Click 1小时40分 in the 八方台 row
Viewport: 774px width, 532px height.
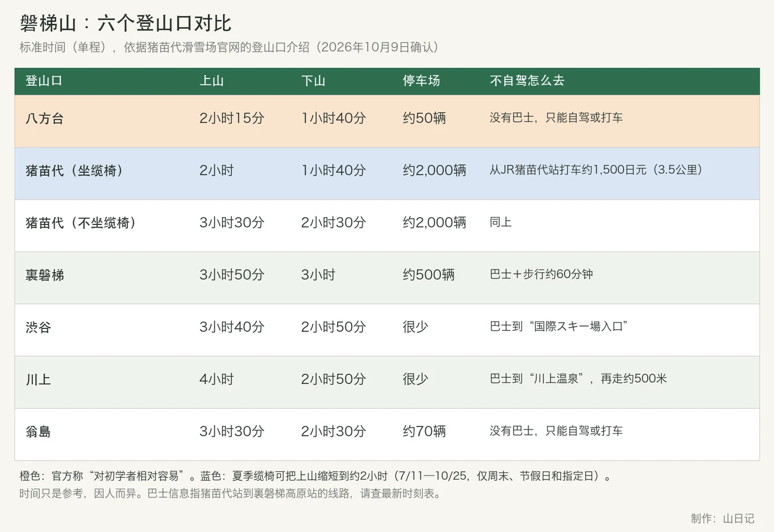(x=333, y=118)
